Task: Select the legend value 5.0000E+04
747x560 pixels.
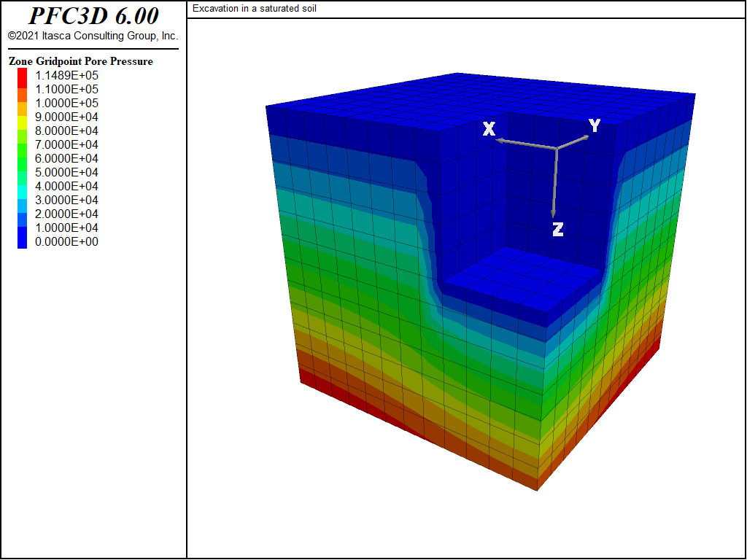Action: click(66, 172)
